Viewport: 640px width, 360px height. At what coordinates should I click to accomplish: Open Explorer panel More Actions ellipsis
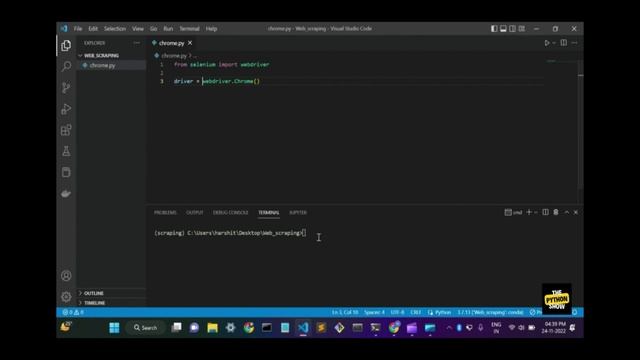tap(136, 43)
